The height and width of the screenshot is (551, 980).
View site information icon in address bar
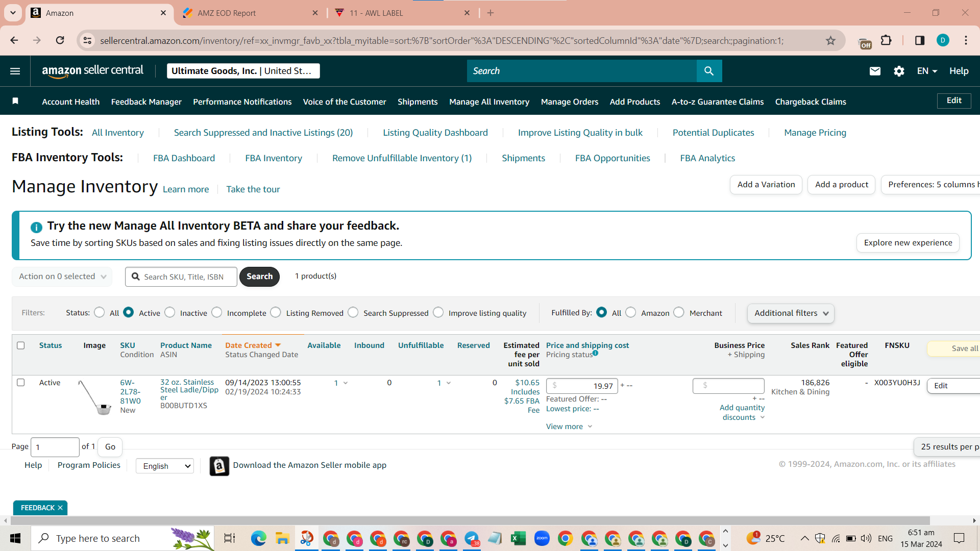coord(88,40)
